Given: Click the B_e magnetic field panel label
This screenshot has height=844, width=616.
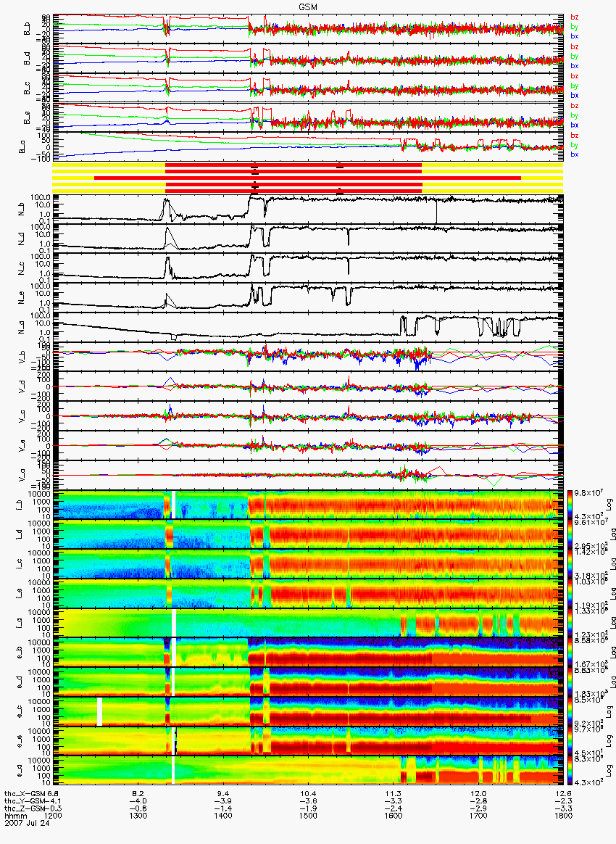Looking at the screenshot, I should [27, 118].
